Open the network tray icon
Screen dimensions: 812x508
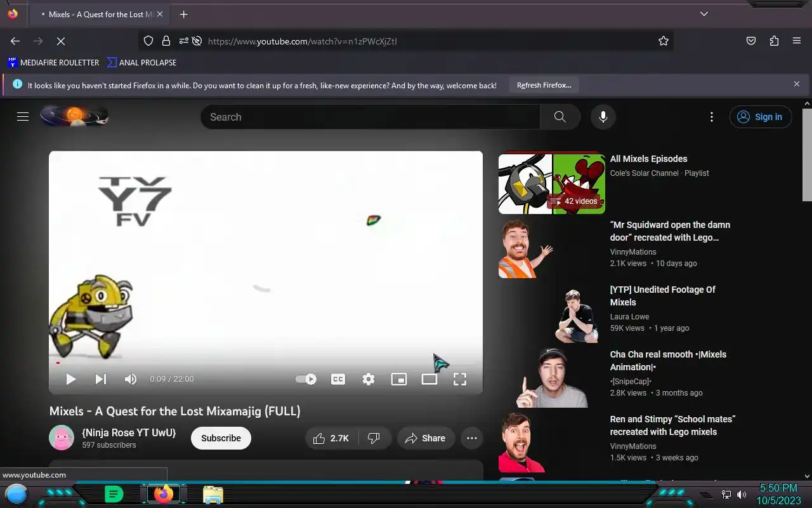(x=726, y=495)
